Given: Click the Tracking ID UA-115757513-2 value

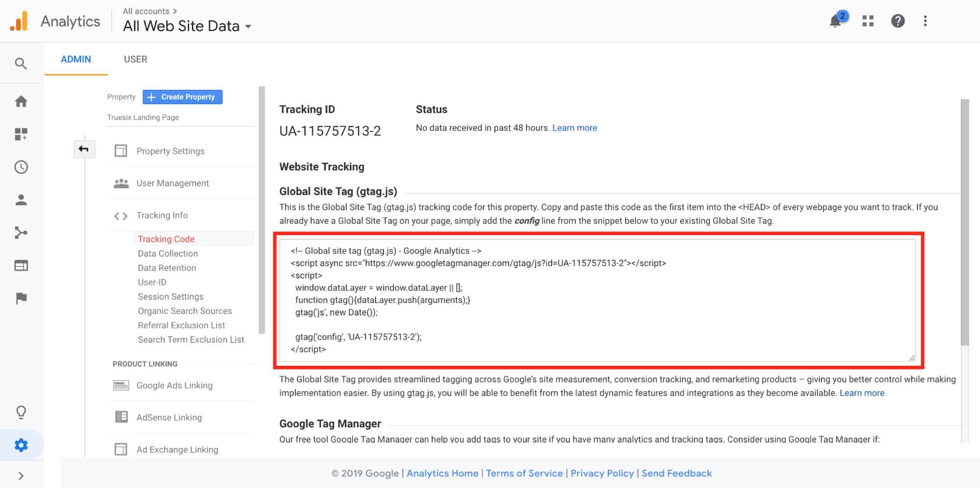Looking at the screenshot, I should click(330, 131).
